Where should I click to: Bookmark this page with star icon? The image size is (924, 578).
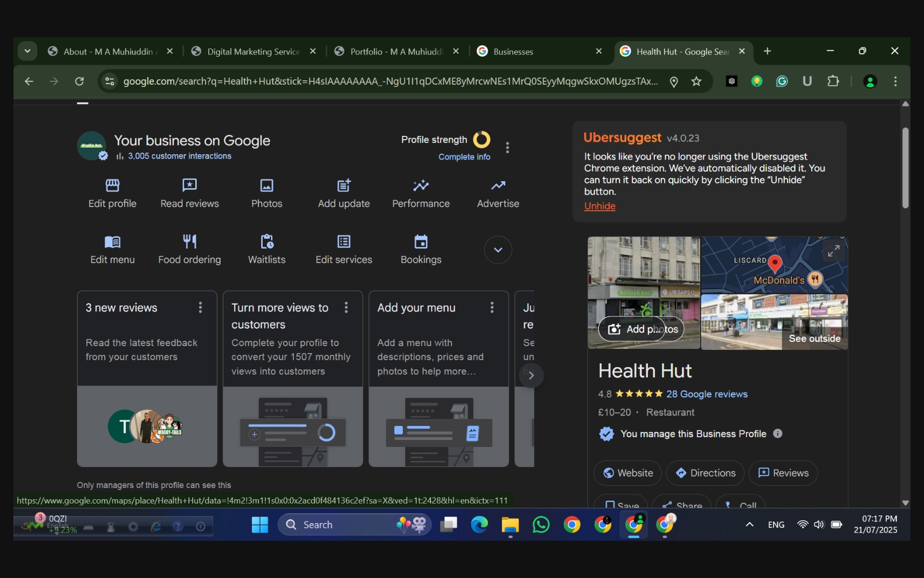click(696, 81)
